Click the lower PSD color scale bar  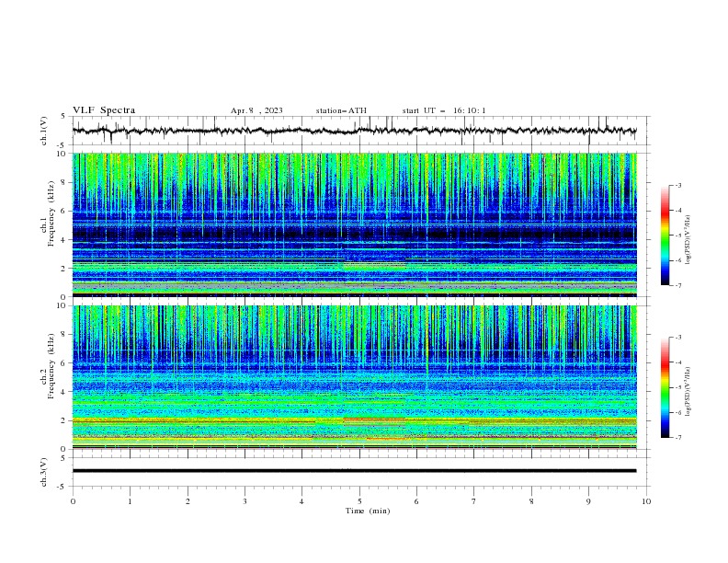pos(665,387)
